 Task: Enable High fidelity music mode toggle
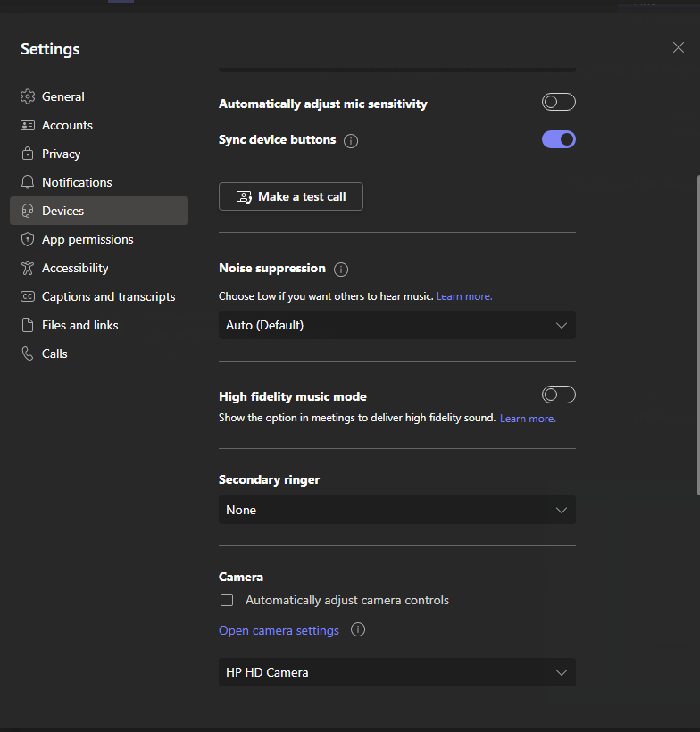[558, 395]
